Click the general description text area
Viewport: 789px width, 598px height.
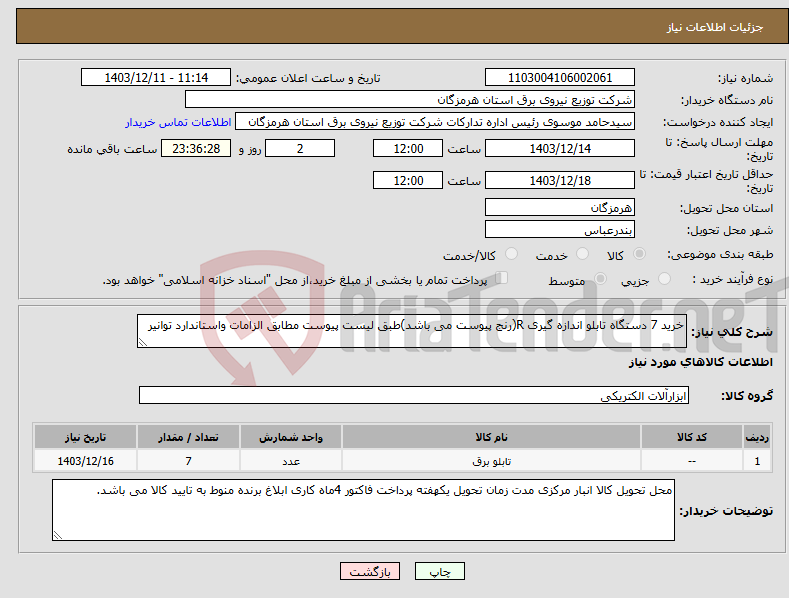click(412, 331)
